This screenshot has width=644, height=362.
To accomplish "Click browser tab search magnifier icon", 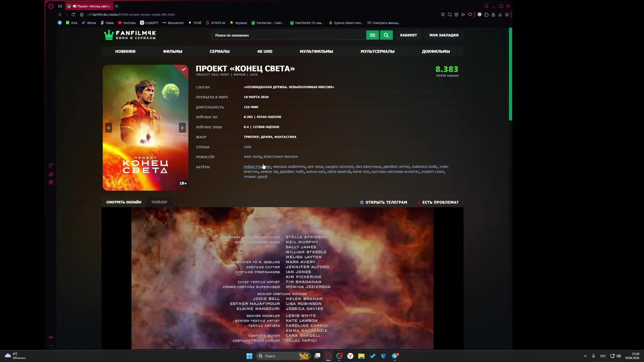I will point(486,6).
